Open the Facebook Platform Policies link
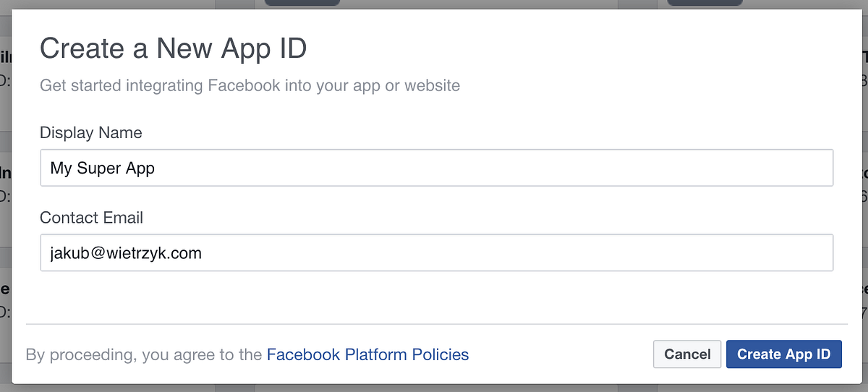Screen dimensions: 868x392 367,354
